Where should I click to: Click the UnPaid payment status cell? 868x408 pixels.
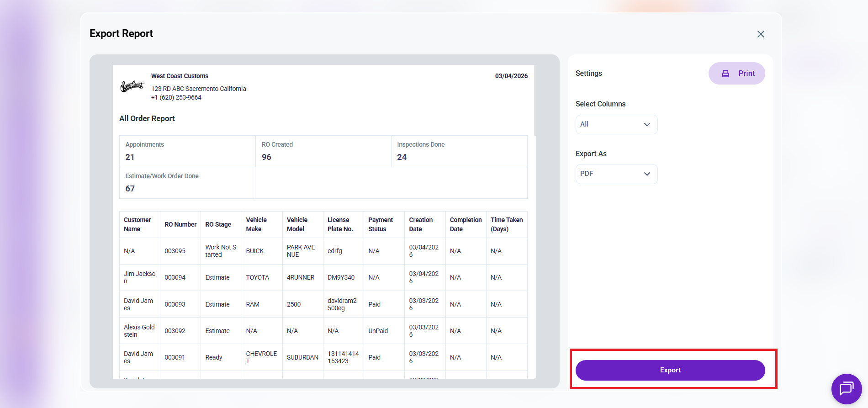378,331
